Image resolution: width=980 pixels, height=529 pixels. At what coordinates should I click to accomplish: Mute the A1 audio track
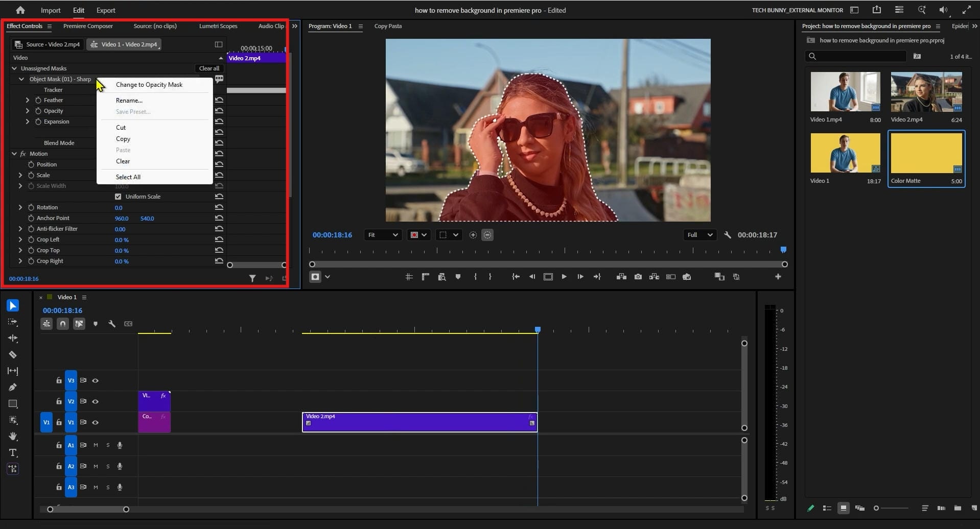pyautogui.click(x=96, y=445)
